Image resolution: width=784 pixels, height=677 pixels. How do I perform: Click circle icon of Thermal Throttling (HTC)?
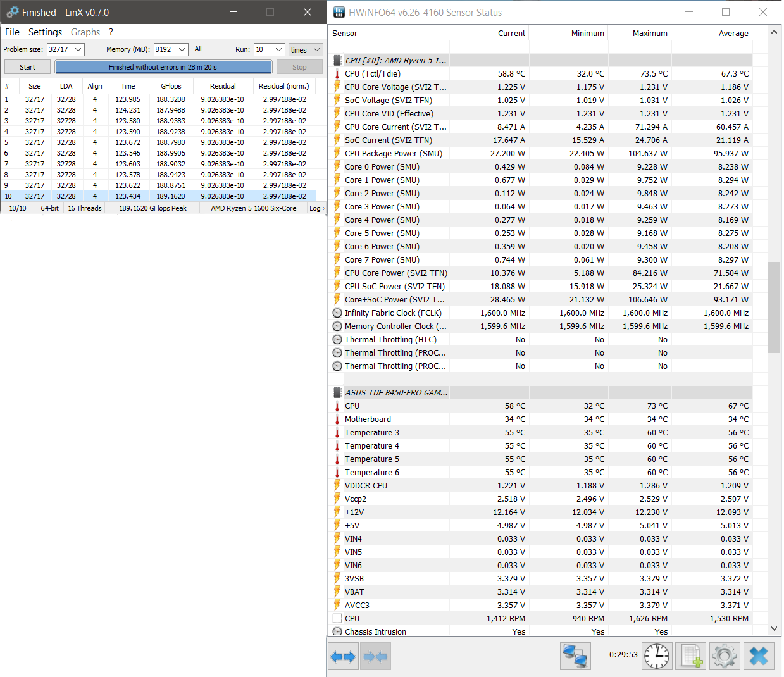tap(337, 340)
